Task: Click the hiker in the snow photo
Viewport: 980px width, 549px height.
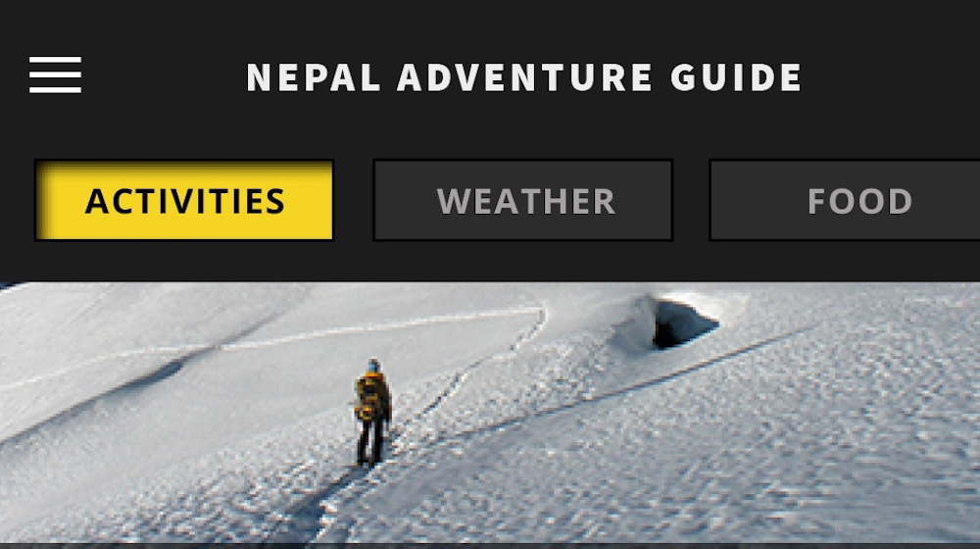Action: [x=373, y=413]
